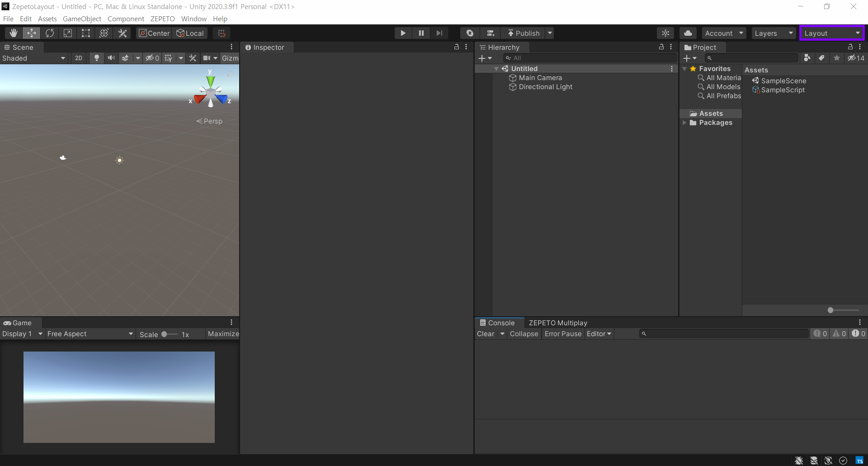
Task: Open the Publish dropdown arrow
Action: (x=550, y=33)
